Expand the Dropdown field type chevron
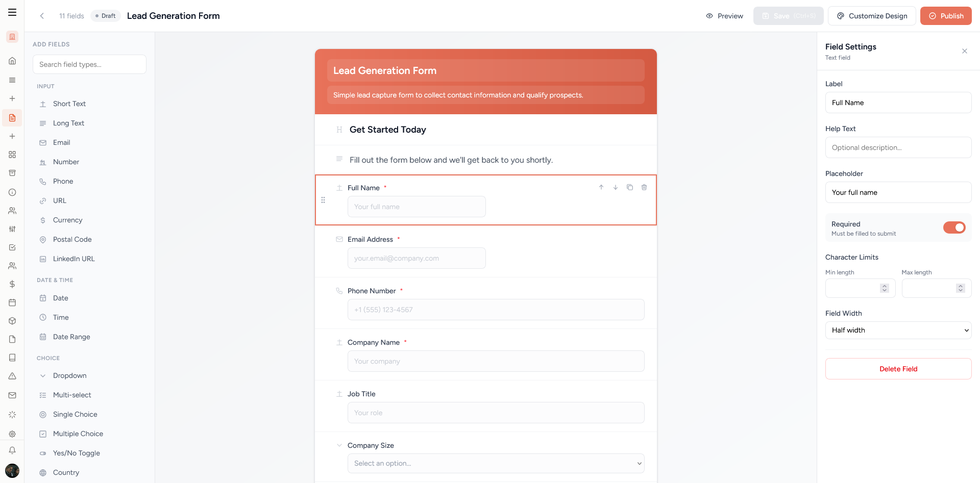The height and width of the screenshot is (483, 980). point(42,375)
